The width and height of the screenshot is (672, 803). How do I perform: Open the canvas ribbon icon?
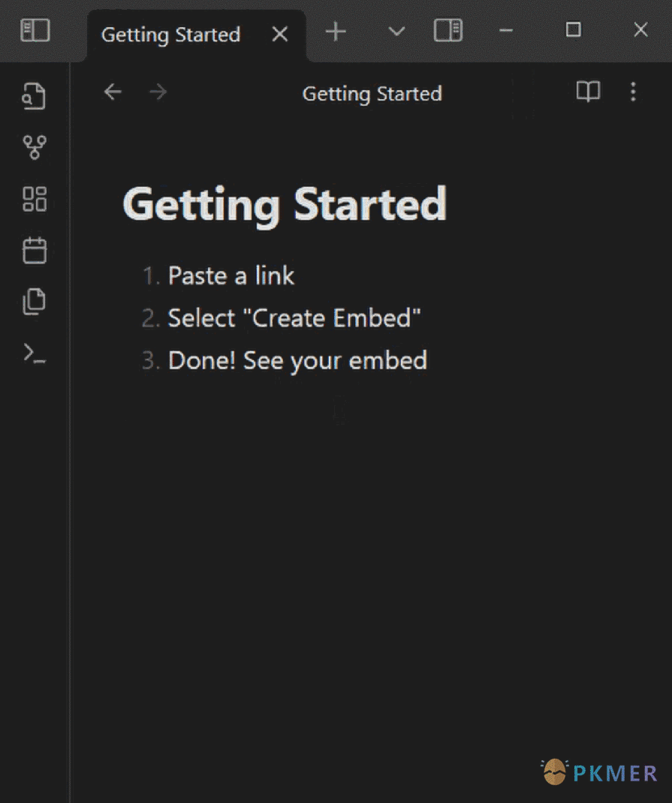35,199
